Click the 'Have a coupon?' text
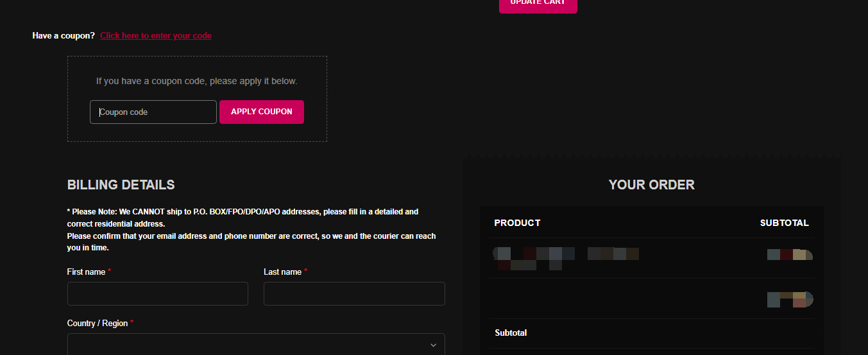Image resolution: width=868 pixels, height=355 pixels. pyautogui.click(x=64, y=35)
